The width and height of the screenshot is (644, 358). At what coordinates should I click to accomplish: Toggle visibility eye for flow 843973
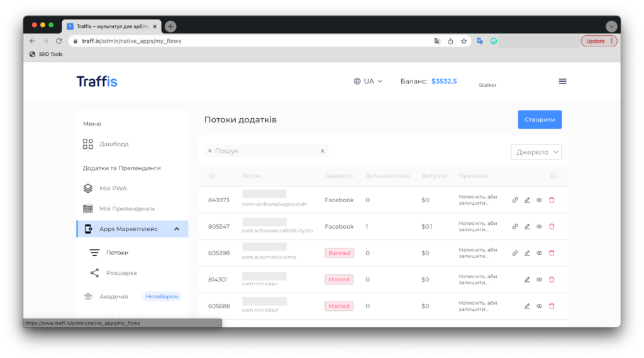point(539,200)
